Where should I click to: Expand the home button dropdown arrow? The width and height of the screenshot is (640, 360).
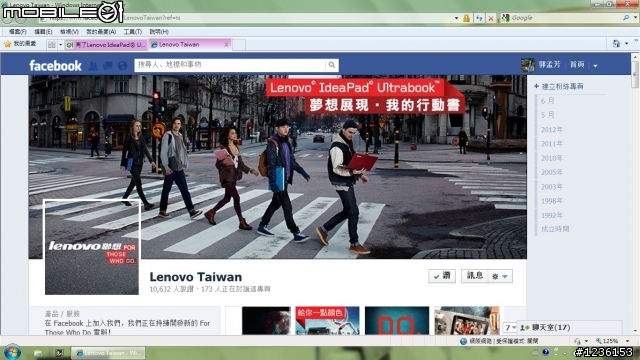coord(627,44)
